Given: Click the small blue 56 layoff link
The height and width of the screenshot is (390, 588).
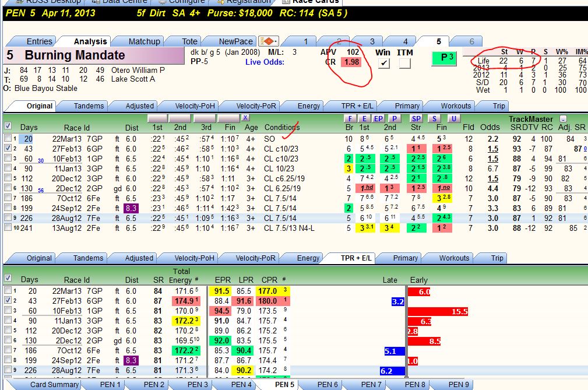Looking at the screenshot, I should 41,191.
